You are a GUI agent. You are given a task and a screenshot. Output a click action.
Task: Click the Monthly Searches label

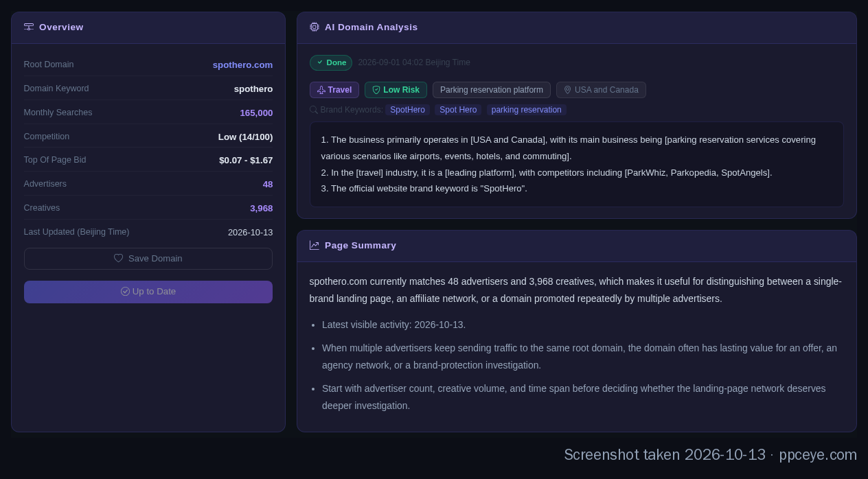point(58,113)
